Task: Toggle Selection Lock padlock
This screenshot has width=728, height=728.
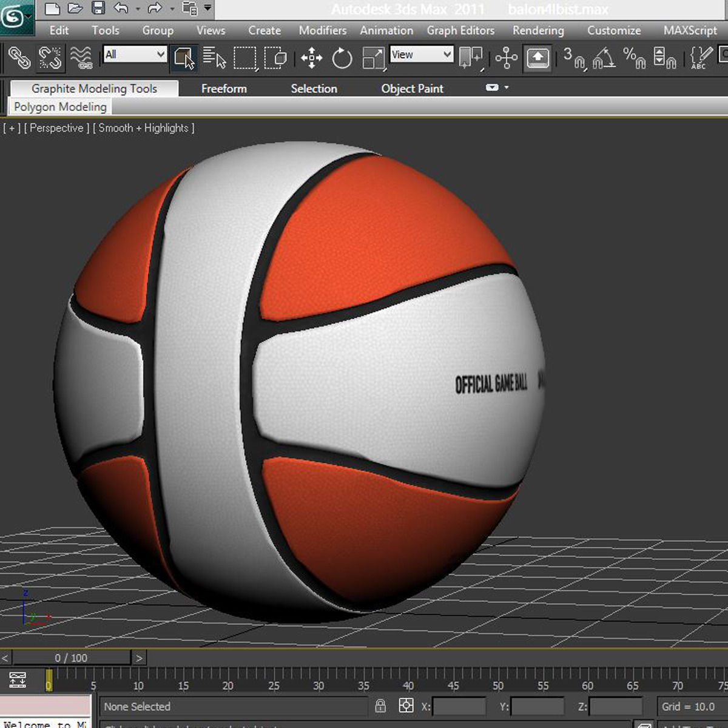Action: [380, 706]
